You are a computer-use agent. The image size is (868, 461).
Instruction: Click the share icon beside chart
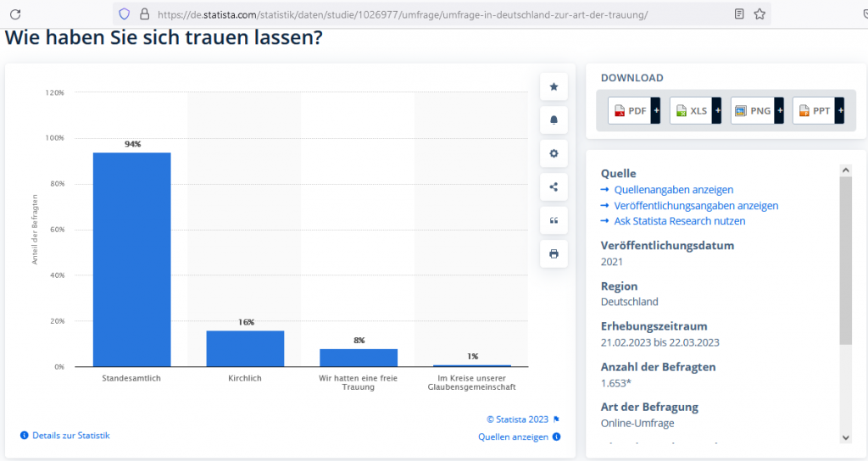(x=554, y=187)
